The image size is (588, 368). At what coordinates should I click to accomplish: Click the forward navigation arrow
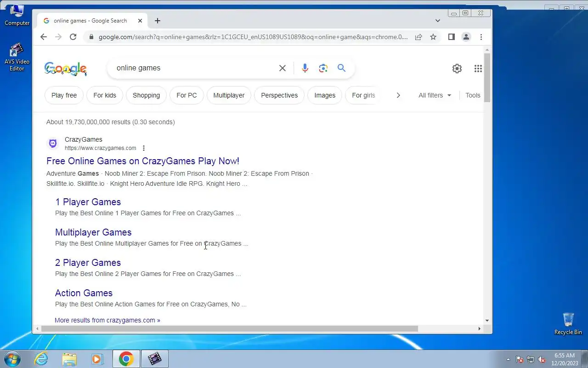coord(58,37)
